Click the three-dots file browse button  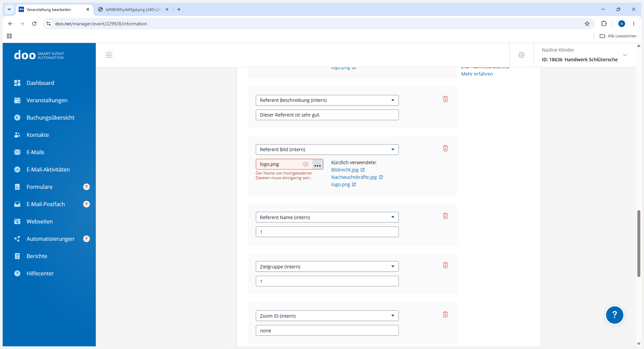(318, 164)
